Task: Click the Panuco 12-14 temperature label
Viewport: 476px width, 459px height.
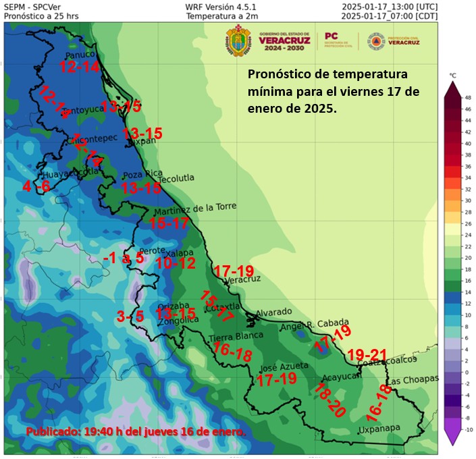Action: (80, 67)
